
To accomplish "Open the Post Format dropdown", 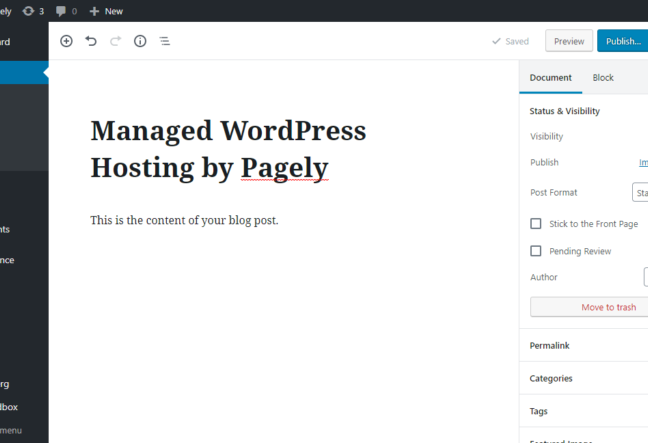I will pyautogui.click(x=640, y=192).
